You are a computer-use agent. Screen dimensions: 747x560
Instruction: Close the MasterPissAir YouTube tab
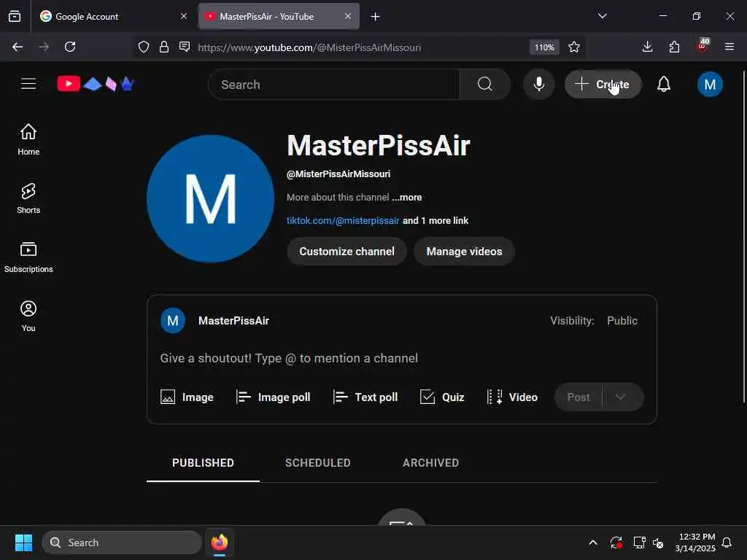pos(348,16)
